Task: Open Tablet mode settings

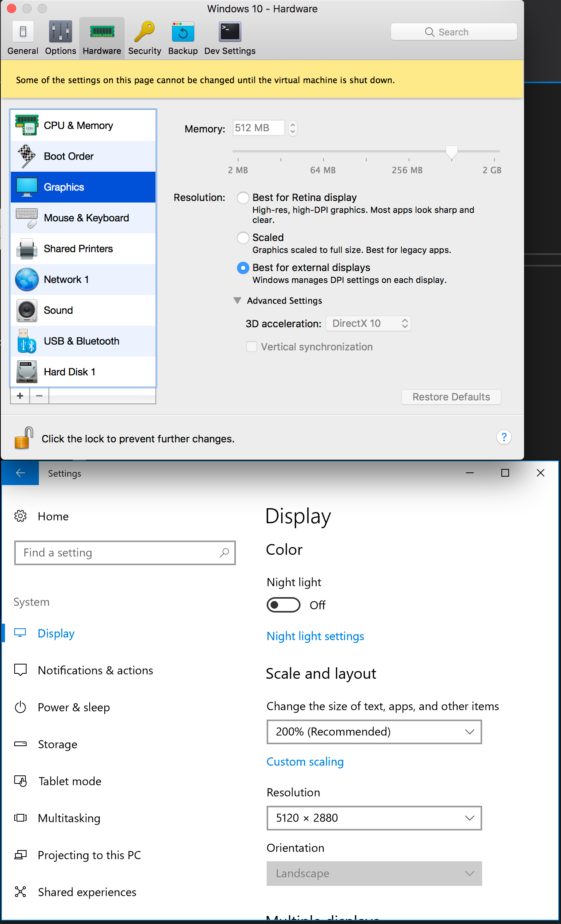Action: click(58, 781)
